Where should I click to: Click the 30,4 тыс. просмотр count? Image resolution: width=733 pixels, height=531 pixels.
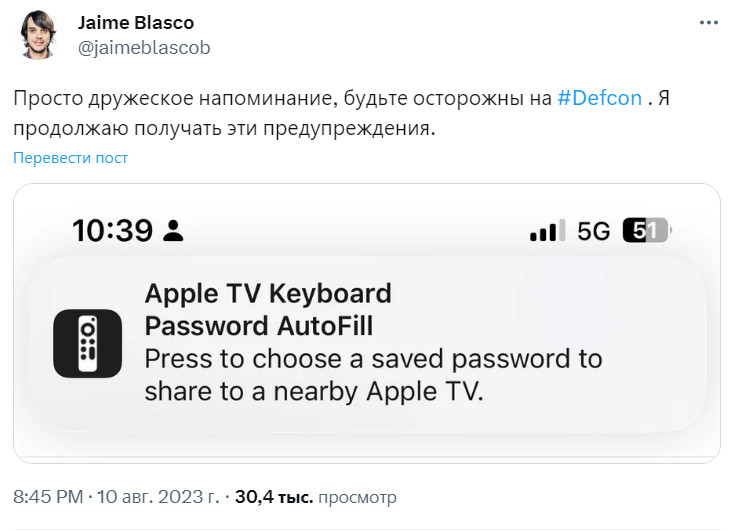coord(316,496)
